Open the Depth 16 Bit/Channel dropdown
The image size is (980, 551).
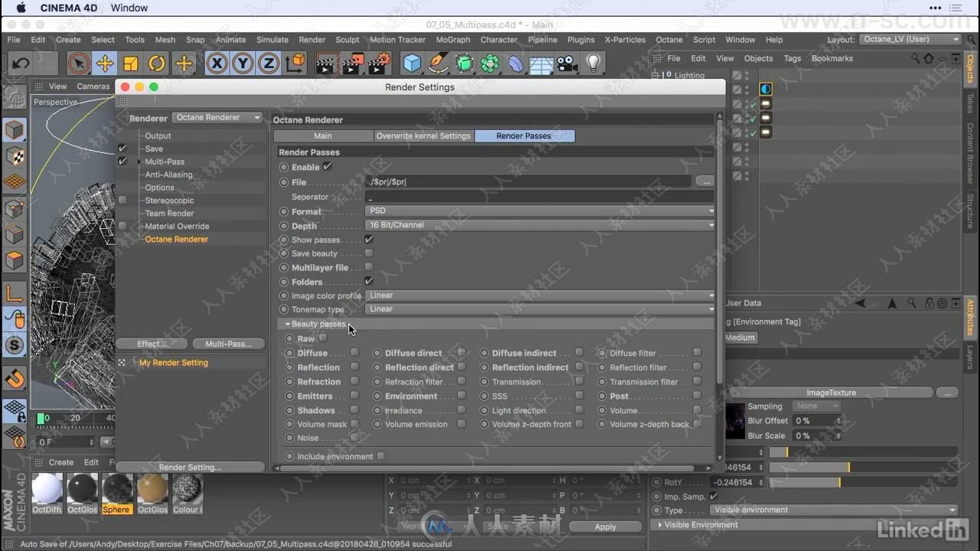[541, 225]
